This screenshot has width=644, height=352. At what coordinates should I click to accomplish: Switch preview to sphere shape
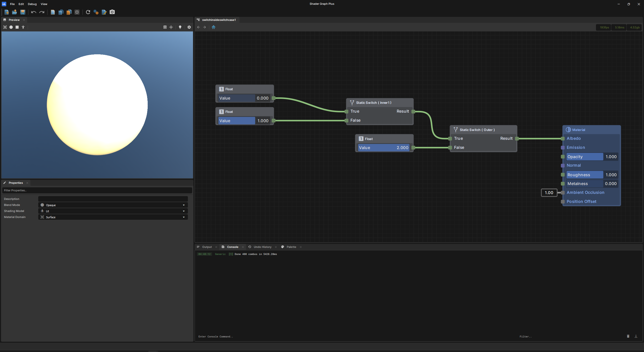pos(11,27)
